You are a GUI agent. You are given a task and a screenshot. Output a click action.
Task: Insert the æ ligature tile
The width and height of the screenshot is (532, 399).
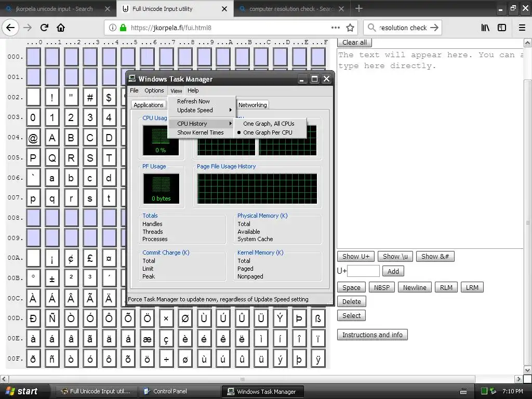147,339
